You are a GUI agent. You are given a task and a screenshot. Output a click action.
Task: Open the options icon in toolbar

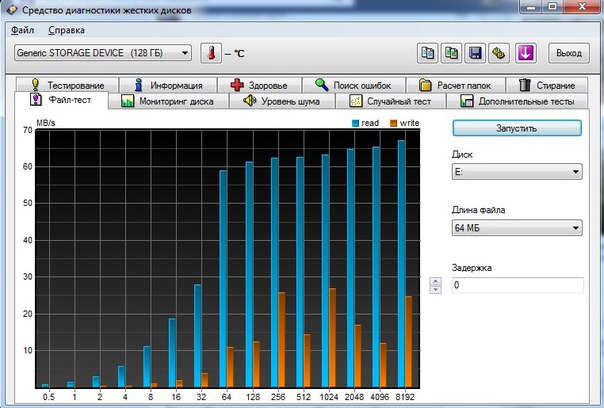(x=499, y=52)
